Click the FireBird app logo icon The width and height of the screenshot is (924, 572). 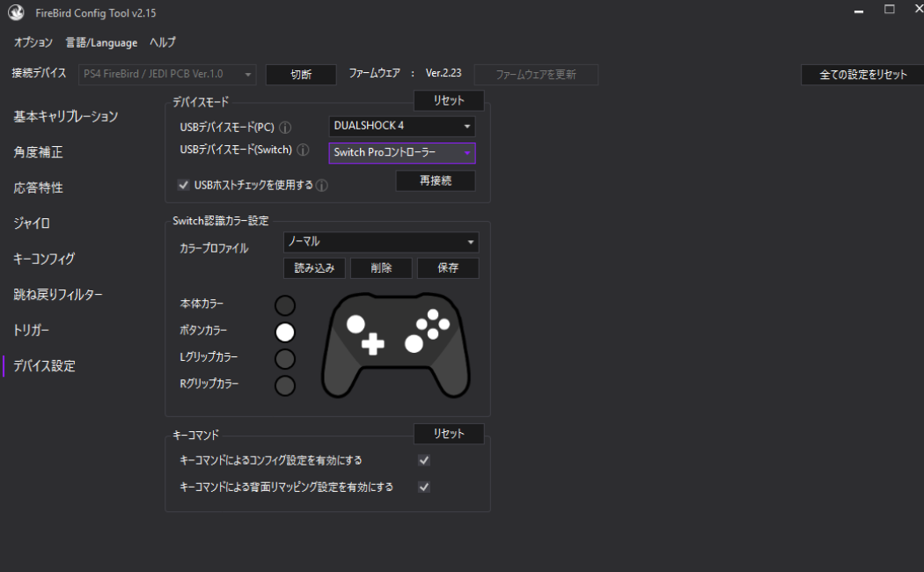pos(16,12)
